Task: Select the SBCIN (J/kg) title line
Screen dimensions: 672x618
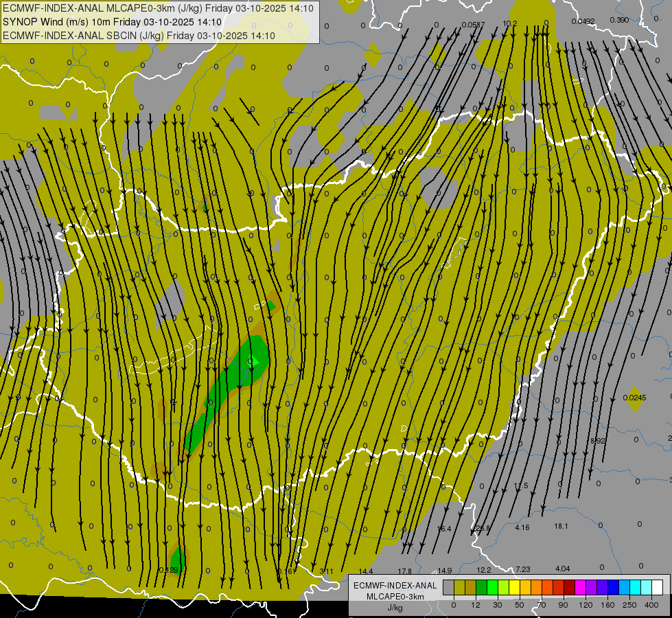Action: 139,36
